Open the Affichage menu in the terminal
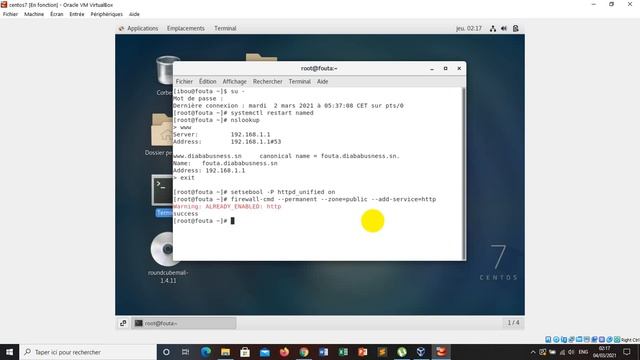640x360 pixels. point(234,82)
